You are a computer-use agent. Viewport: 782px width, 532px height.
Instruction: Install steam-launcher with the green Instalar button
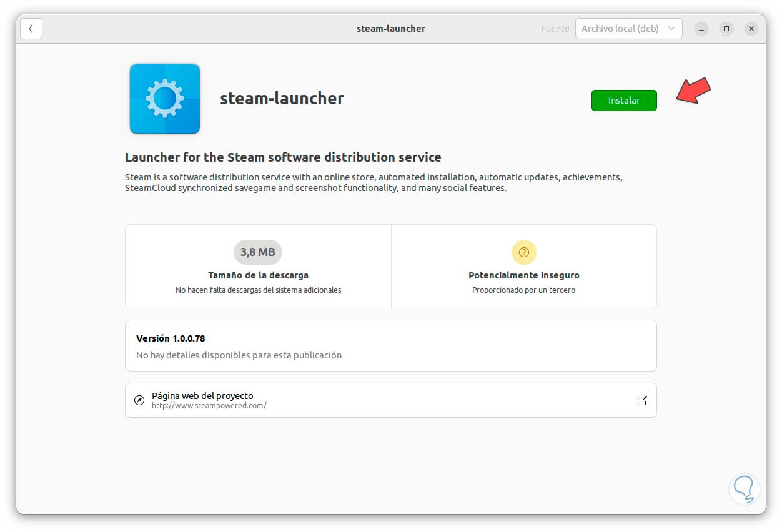point(624,101)
